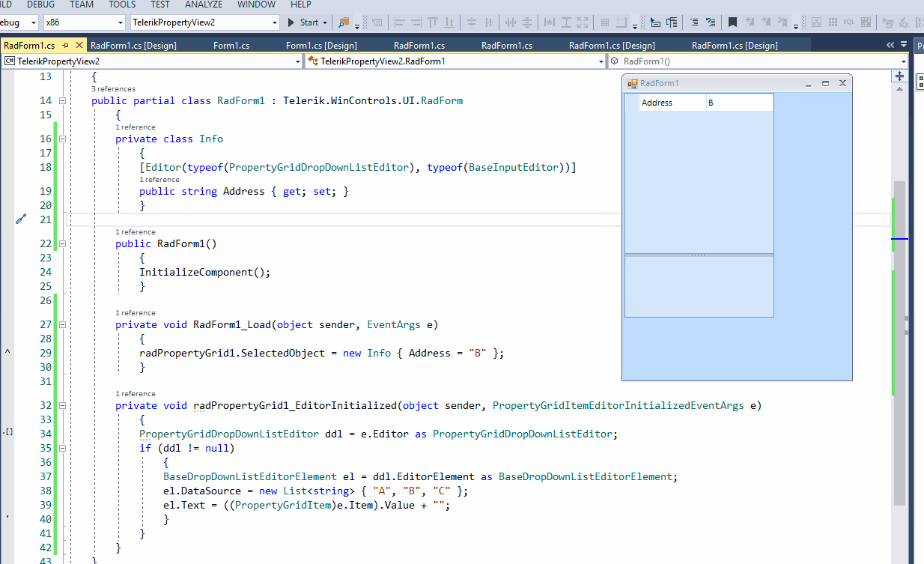Click the Align Tops layout toolbar icon
This screenshot has width=924, height=564.
tap(432, 22)
